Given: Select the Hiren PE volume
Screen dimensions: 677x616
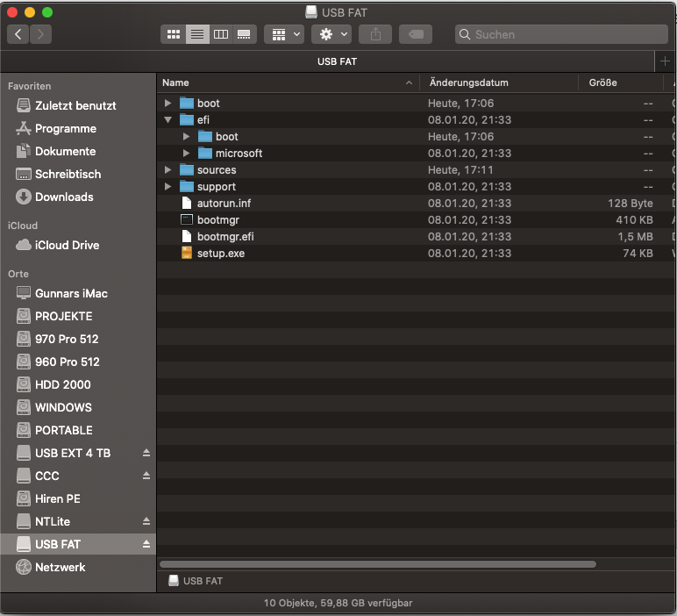Looking at the screenshot, I should click(78, 498).
